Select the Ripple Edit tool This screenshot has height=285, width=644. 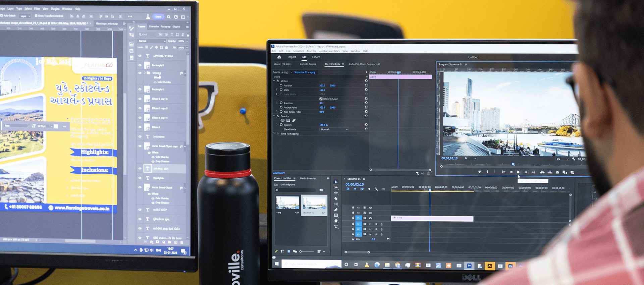(336, 193)
